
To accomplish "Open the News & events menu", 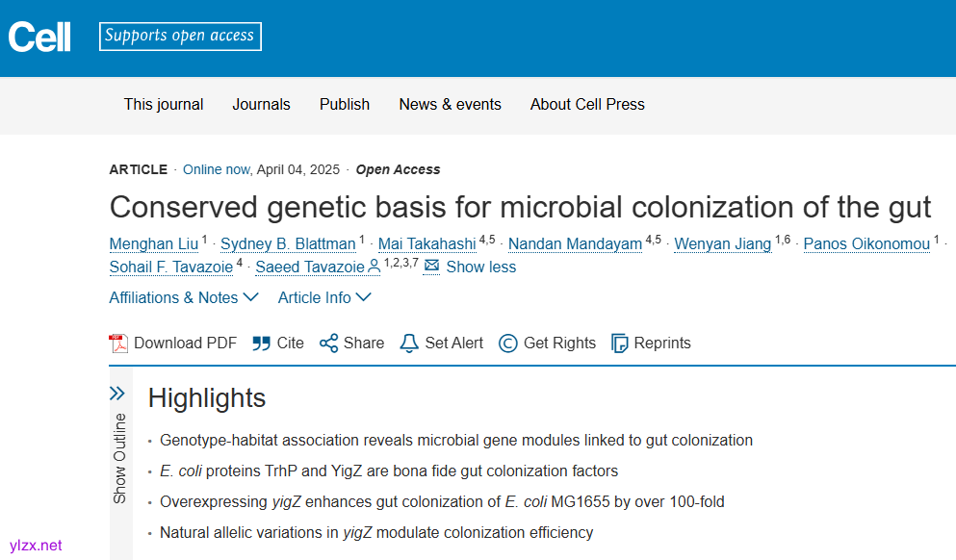I will tap(450, 105).
